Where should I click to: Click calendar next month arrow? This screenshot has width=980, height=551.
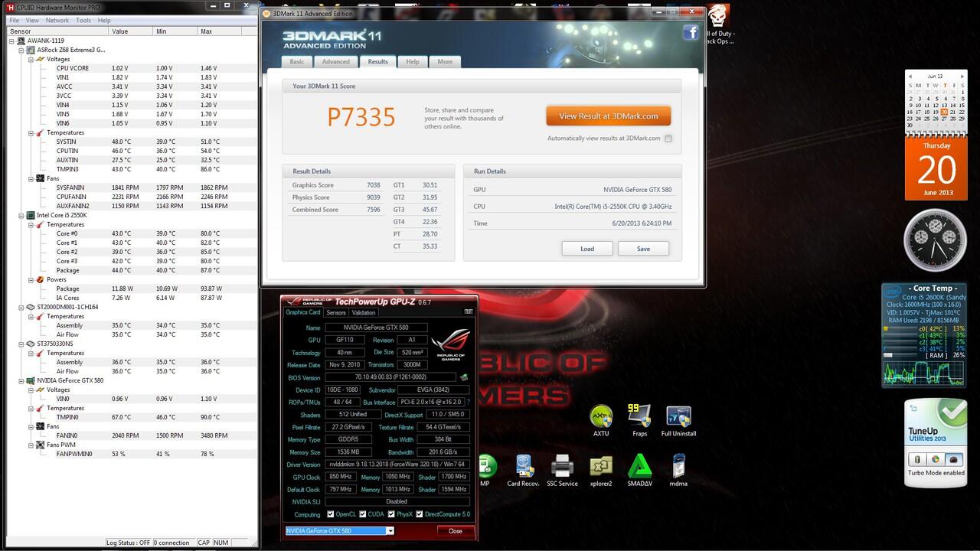tap(961, 77)
